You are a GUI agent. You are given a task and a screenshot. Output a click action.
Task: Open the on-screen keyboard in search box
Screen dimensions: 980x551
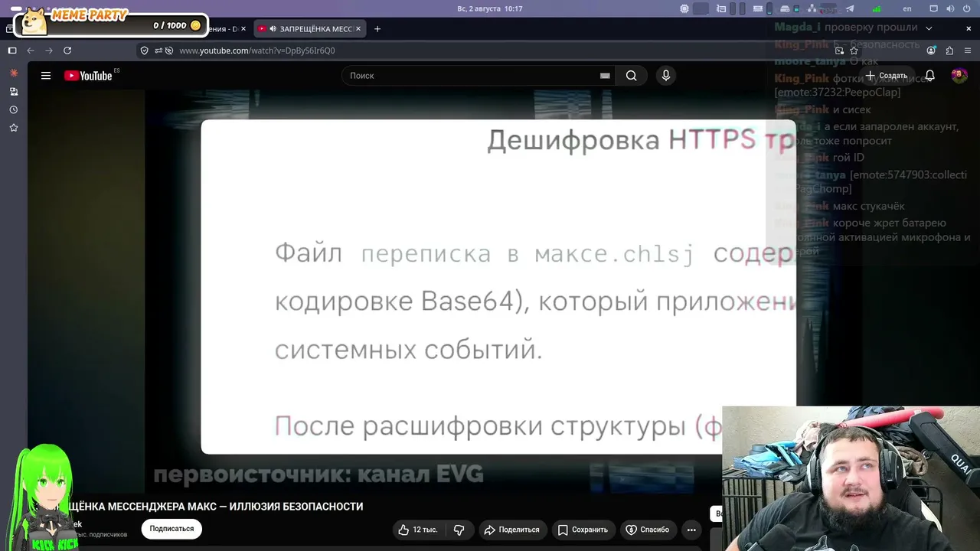605,76
